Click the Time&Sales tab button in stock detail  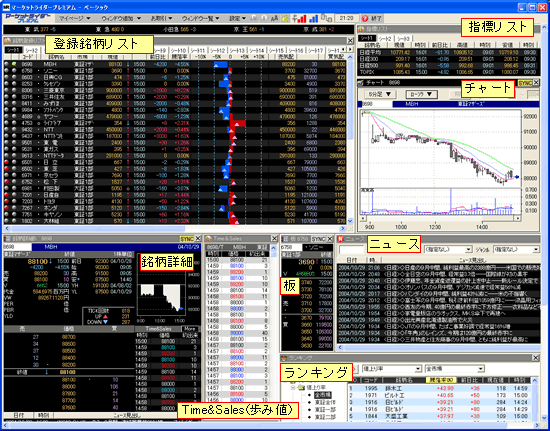158,329
